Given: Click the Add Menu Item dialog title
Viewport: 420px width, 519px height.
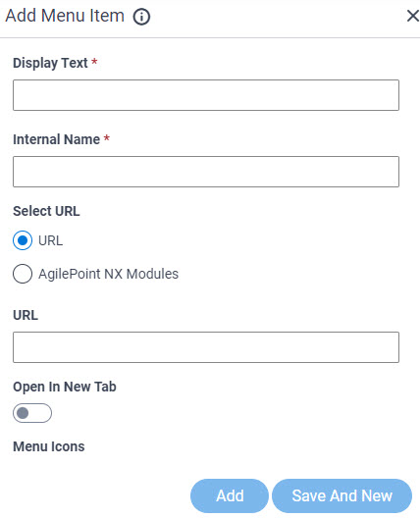Looking at the screenshot, I should click(65, 16).
